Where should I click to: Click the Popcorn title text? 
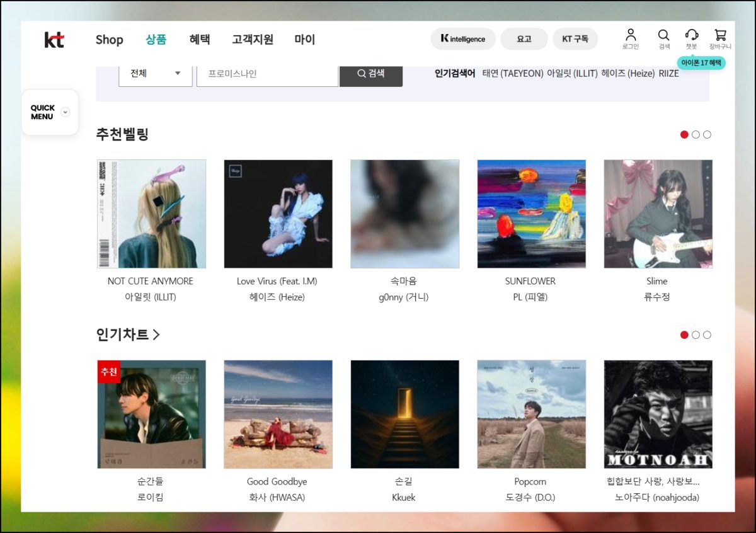[530, 481]
